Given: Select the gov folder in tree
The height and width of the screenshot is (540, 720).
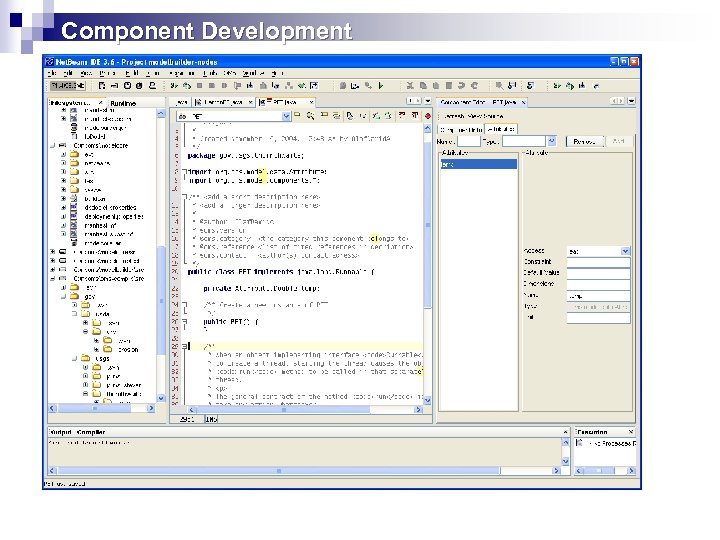Looking at the screenshot, I should 90,297.
